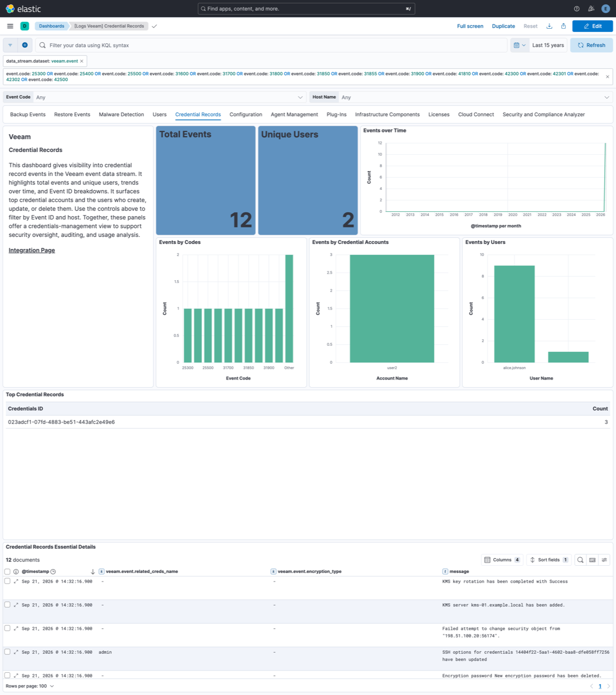Open the newsfeed announcements icon

(x=591, y=9)
